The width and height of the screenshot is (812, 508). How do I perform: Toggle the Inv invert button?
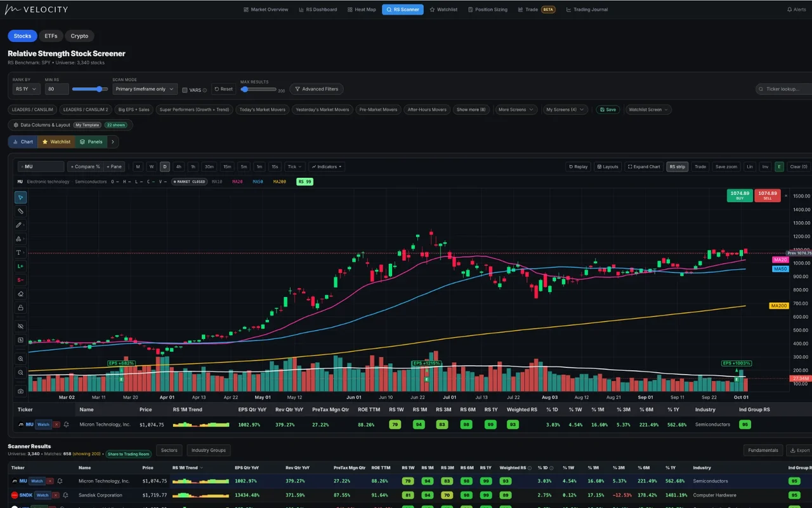[x=765, y=166]
